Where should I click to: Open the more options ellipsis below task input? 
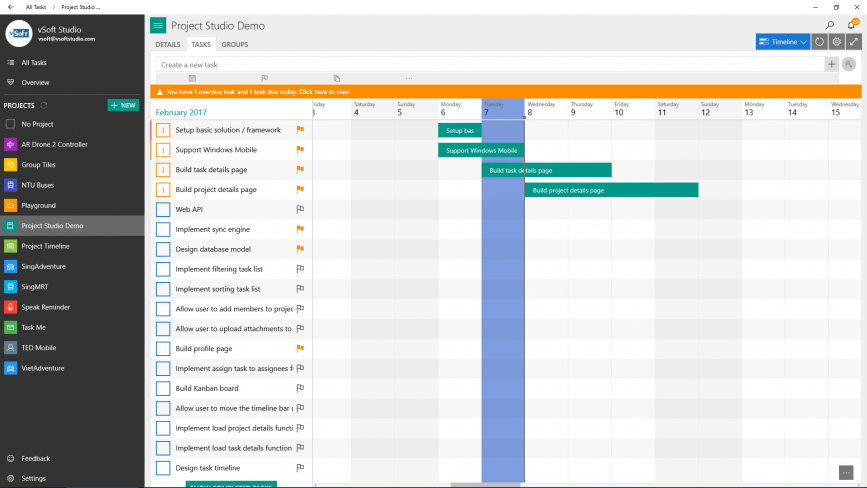click(x=408, y=78)
